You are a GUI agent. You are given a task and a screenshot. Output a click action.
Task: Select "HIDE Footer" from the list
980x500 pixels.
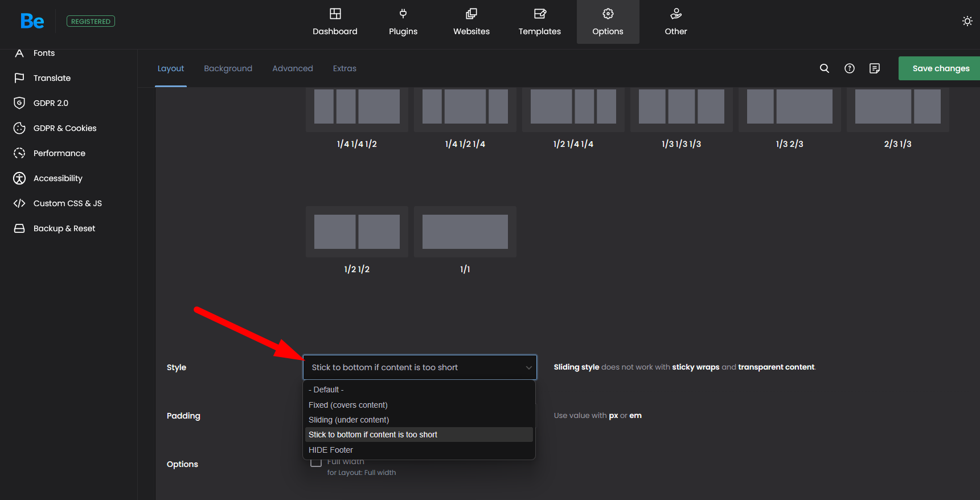pyautogui.click(x=331, y=450)
